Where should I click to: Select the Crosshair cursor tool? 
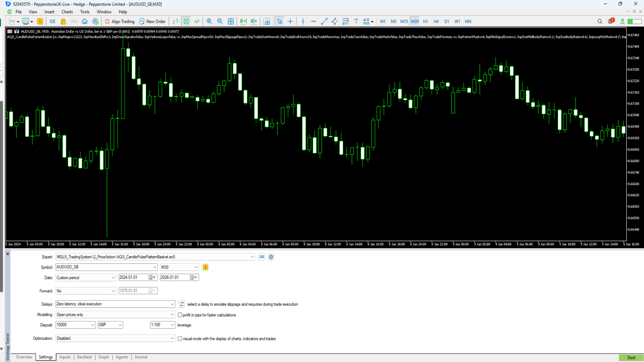pos(290,21)
